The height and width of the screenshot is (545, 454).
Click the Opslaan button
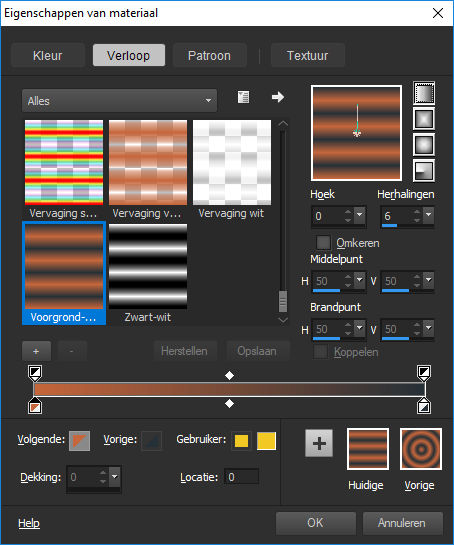257,351
